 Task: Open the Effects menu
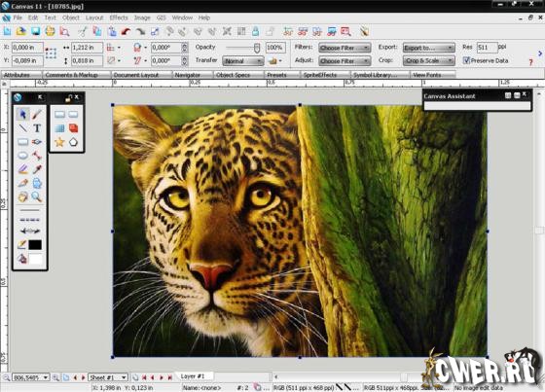click(119, 18)
